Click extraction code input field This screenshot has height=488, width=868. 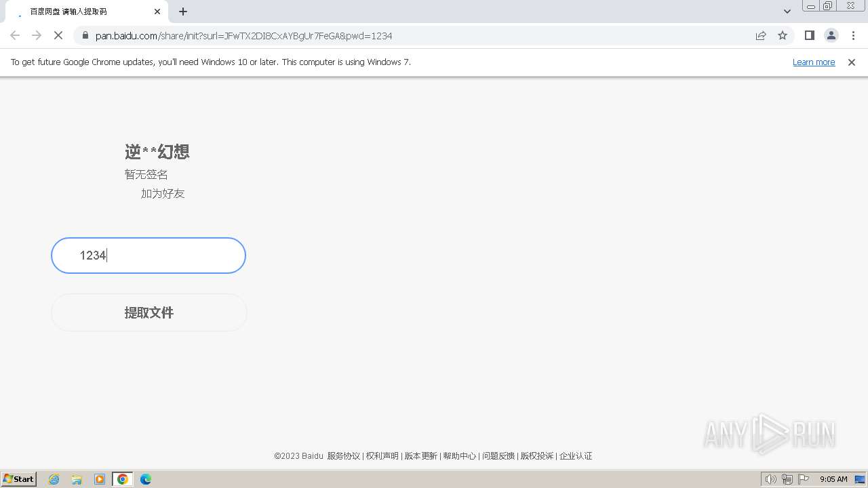tap(149, 256)
